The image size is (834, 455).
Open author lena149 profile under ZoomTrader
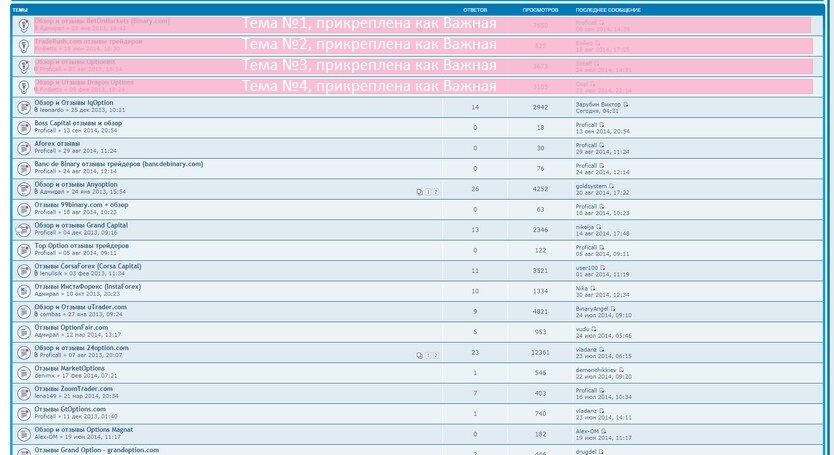(46, 396)
